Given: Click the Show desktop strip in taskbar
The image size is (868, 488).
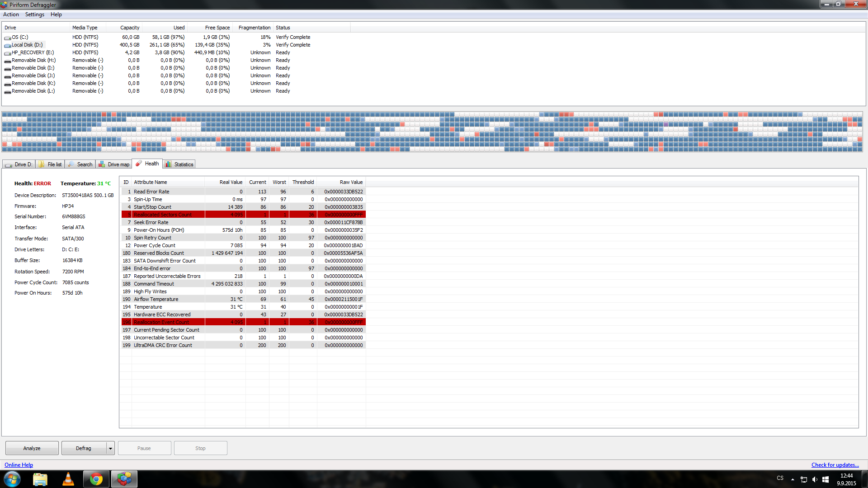Looking at the screenshot, I should (864, 479).
